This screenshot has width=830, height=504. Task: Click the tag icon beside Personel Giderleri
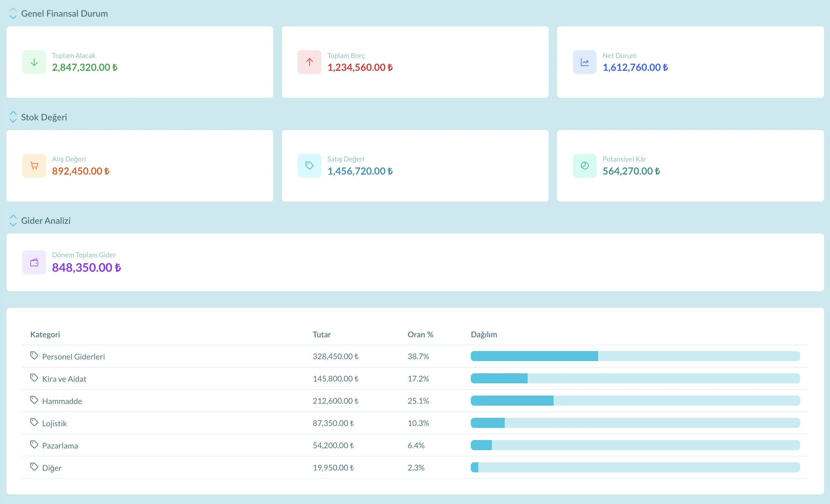[34, 355]
